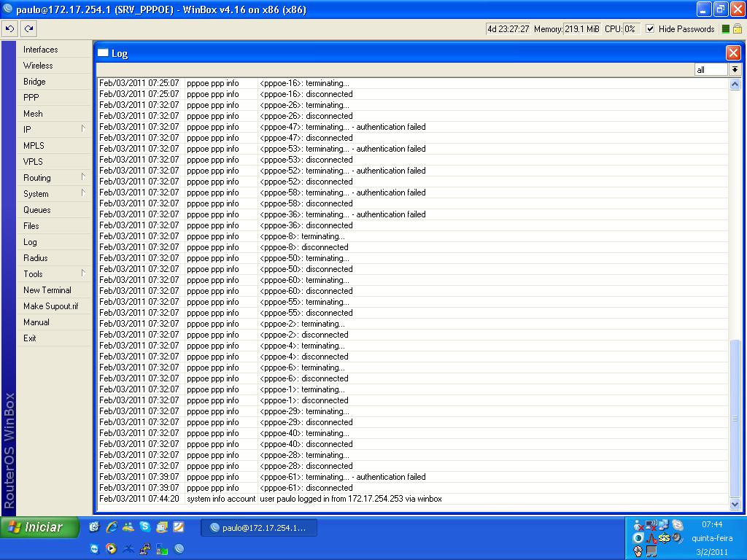Click the Redo arrow in WinBox toolbar
Image resolution: width=747 pixels, height=560 pixels.
[29, 28]
